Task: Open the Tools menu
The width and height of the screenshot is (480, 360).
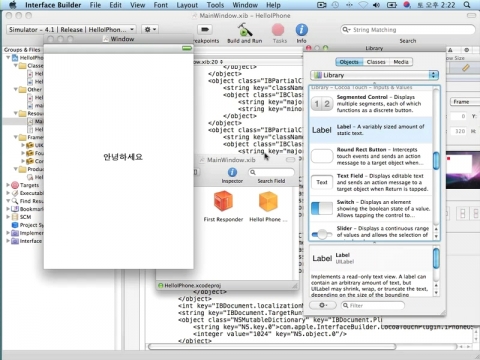Action: (x=215, y=5)
